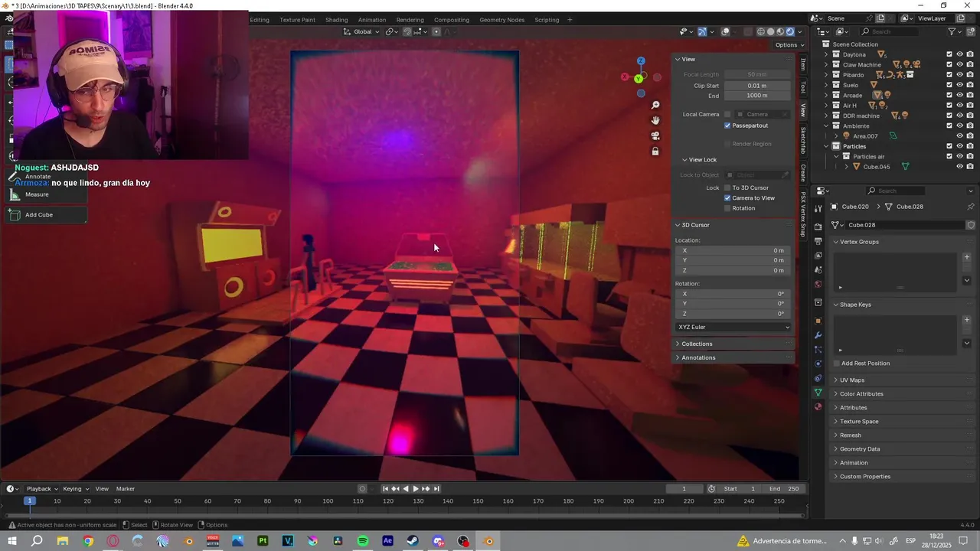Open the XYZ Euler rotation mode dropdown
The width and height of the screenshot is (980, 551).
point(733,327)
